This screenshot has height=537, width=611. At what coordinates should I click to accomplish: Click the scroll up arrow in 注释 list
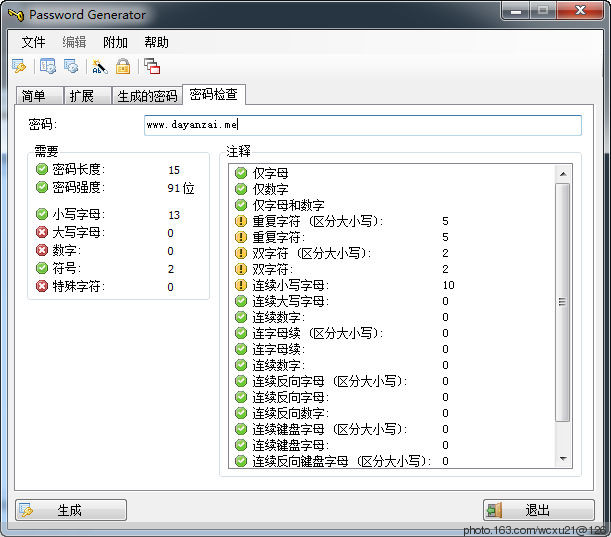563,174
